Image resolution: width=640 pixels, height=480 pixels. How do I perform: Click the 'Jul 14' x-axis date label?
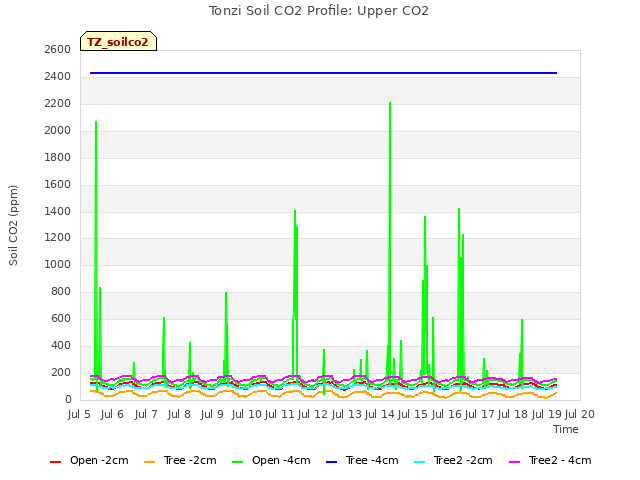(380, 415)
